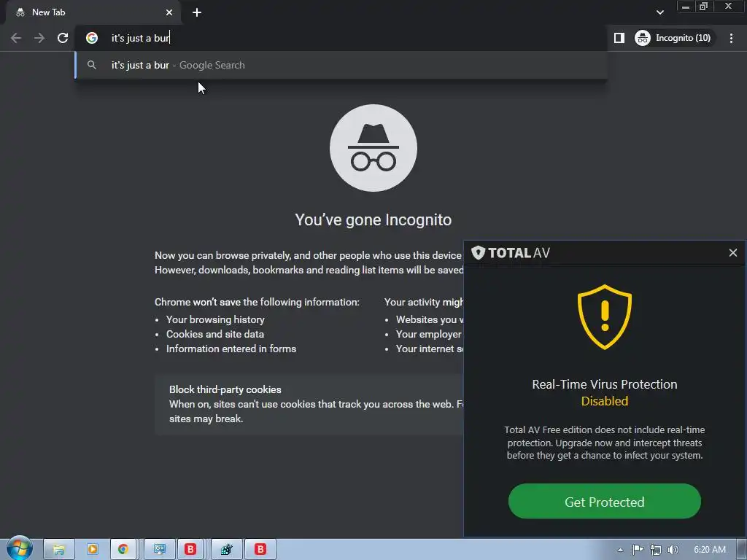
Task: Click "Chrome won't save the following information:" line
Action: point(257,303)
